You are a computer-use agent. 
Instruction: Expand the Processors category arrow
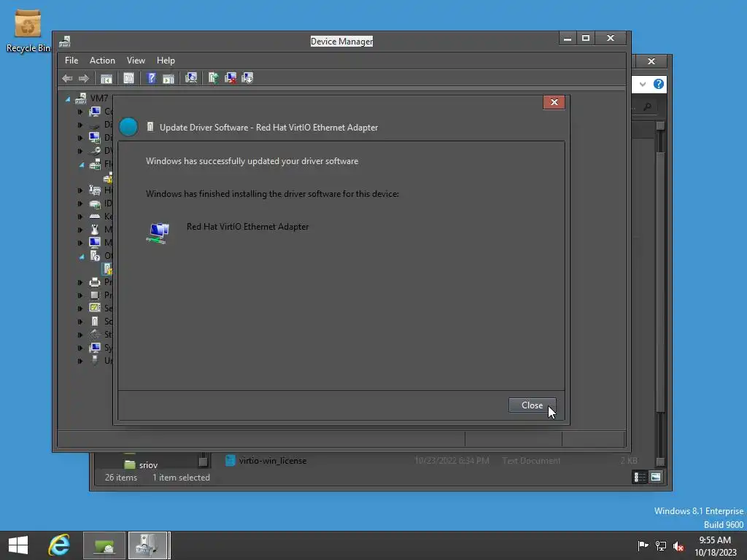[80, 295]
